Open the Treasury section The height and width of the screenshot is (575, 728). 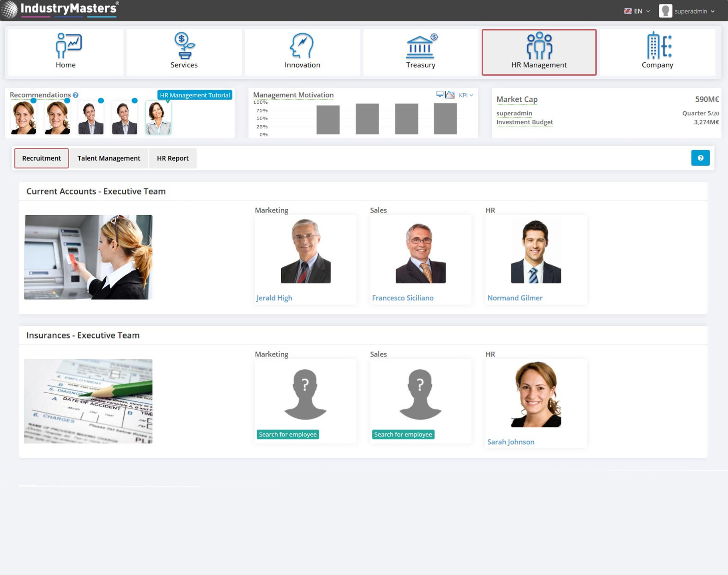coord(420,52)
